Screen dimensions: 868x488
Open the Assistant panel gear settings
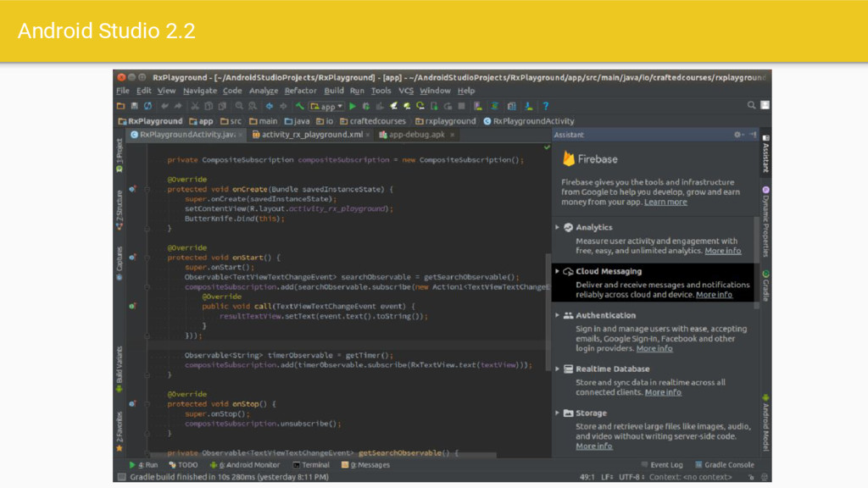(x=737, y=135)
